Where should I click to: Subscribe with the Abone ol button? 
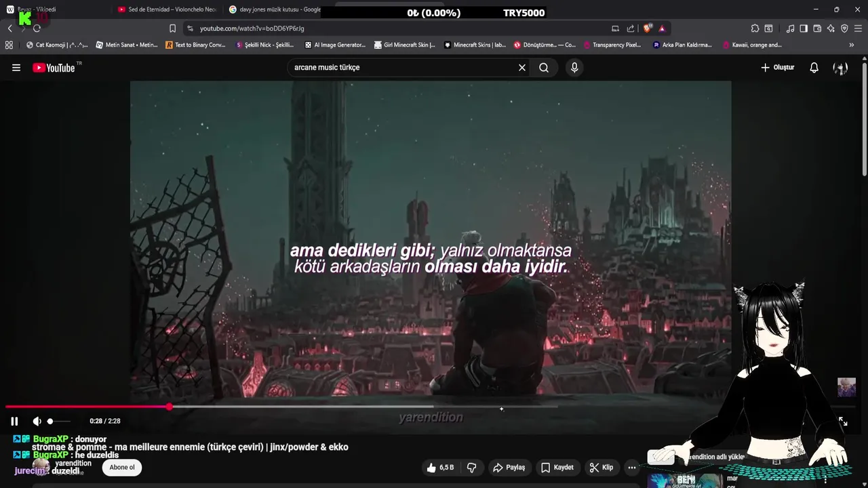point(122,468)
